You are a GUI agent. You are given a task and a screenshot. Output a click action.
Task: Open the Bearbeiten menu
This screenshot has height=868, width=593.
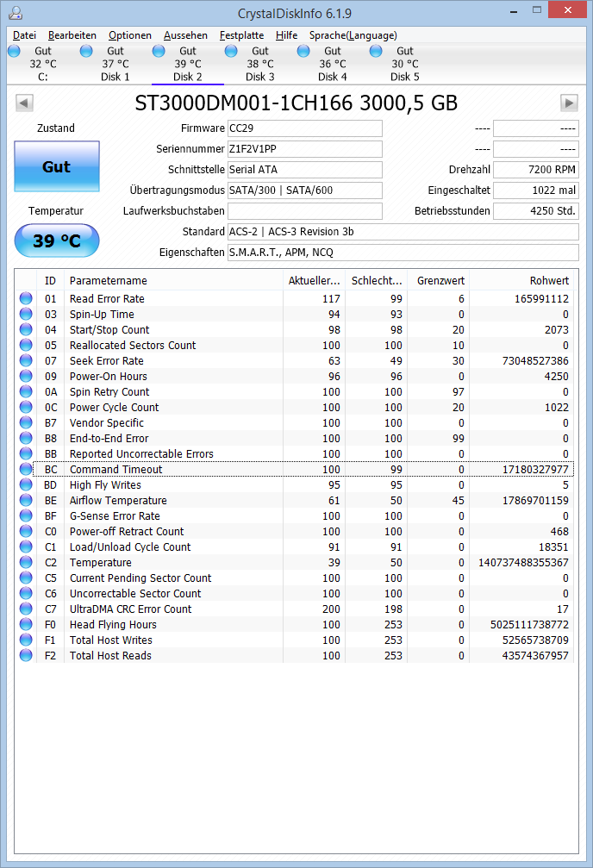click(x=72, y=35)
